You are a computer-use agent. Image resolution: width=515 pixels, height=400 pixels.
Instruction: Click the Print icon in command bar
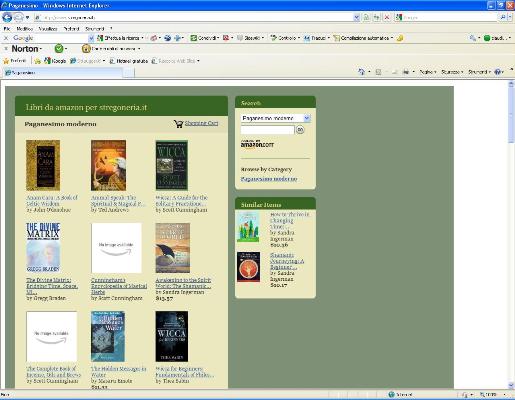pos(406,72)
